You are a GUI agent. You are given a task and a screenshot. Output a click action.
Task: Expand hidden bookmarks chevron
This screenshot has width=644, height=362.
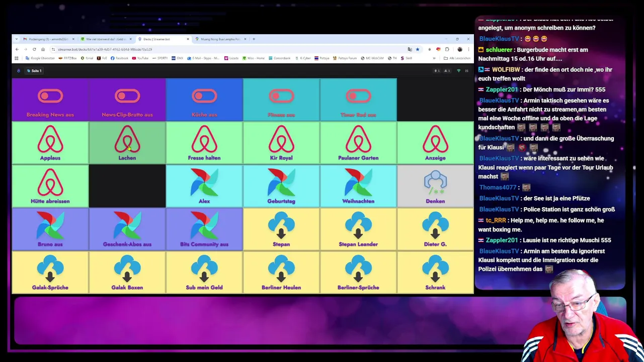click(434, 58)
